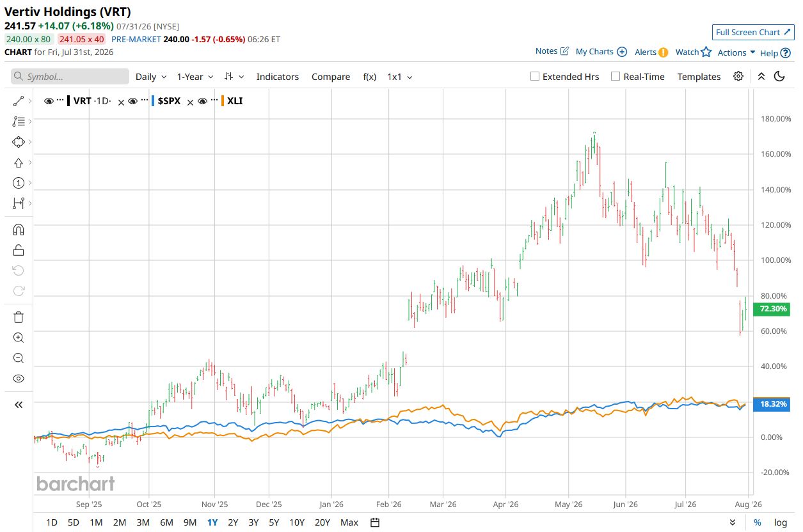This screenshot has height=532, width=803.
Task: Open Alerts for VRT
Action: pos(651,52)
